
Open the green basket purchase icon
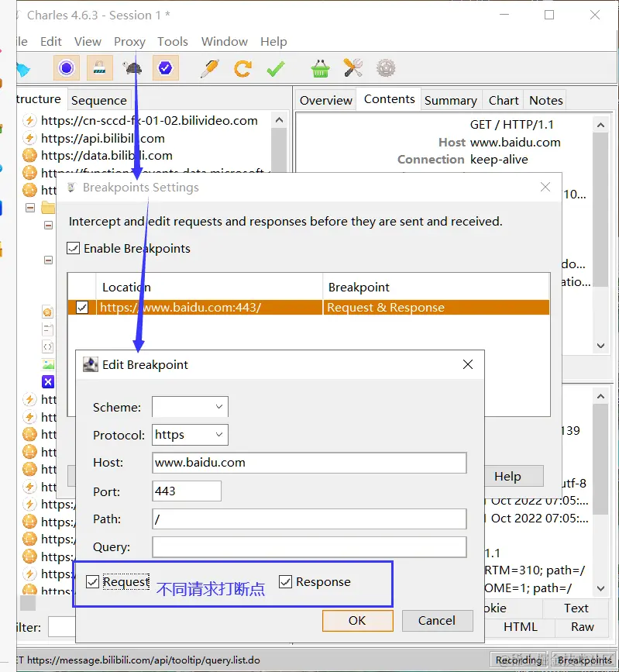[320, 68]
